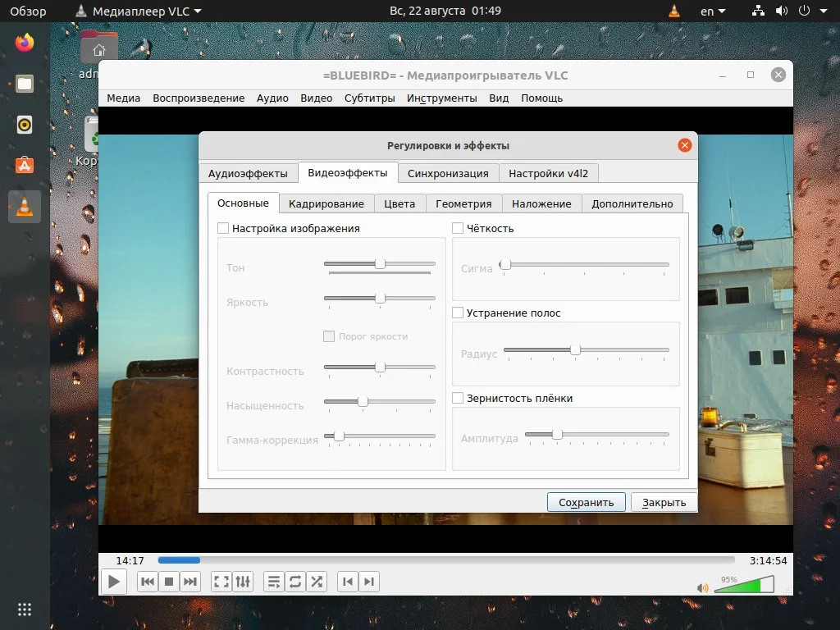Check the Устранение полос option
840x630 pixels.
tap(458, 313)
